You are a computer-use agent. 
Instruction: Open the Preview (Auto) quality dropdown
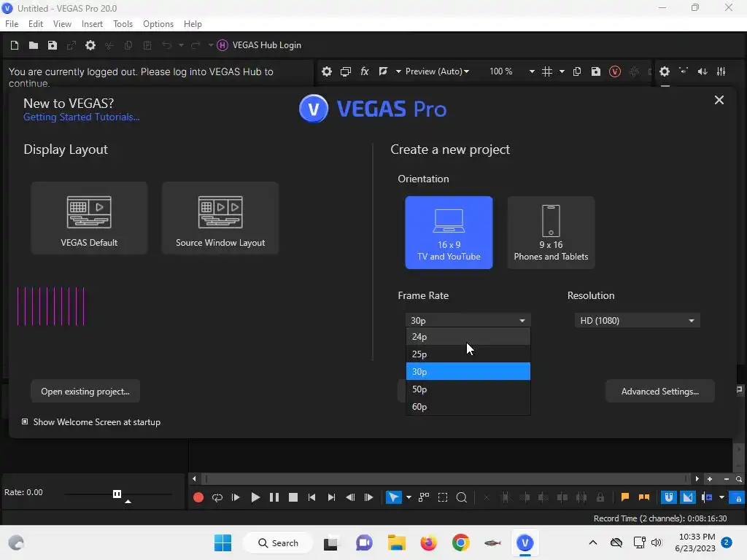click(438, 71)
